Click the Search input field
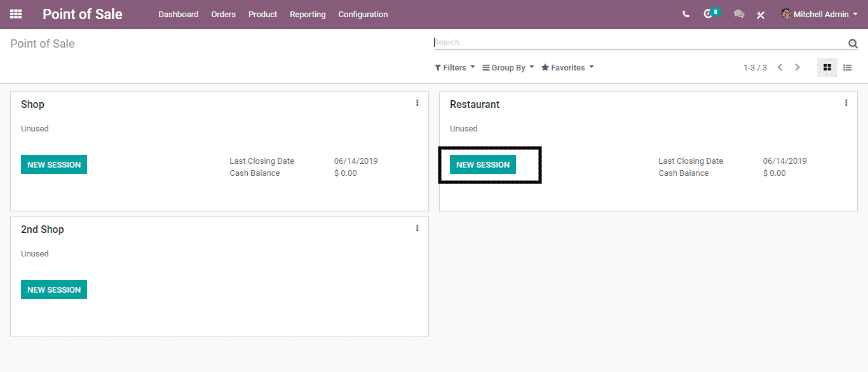The image size is (868, 372). (635, 43)
